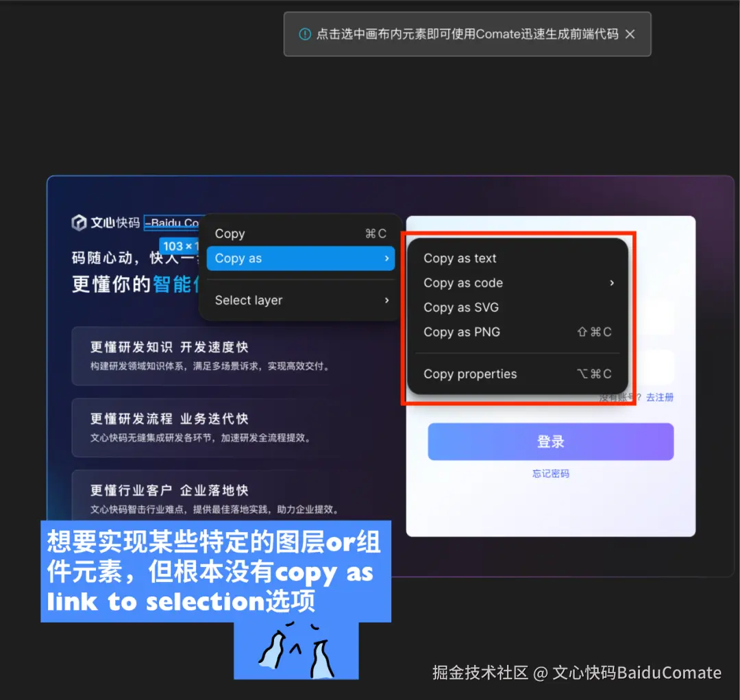
Task: Click the info icon in the notification
Action: click(x=305, y=34)
